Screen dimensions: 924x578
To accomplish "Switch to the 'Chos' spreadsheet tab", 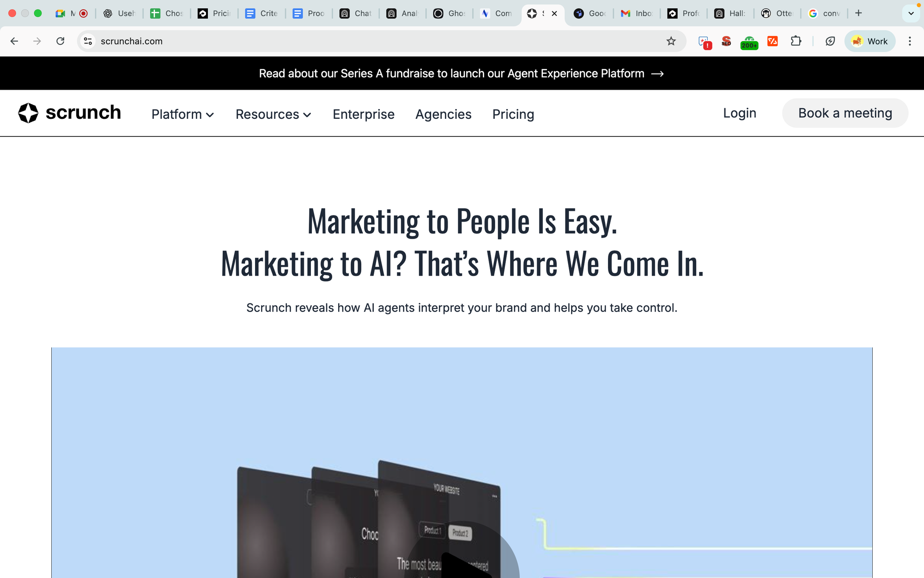I will [x=167, y=13].
